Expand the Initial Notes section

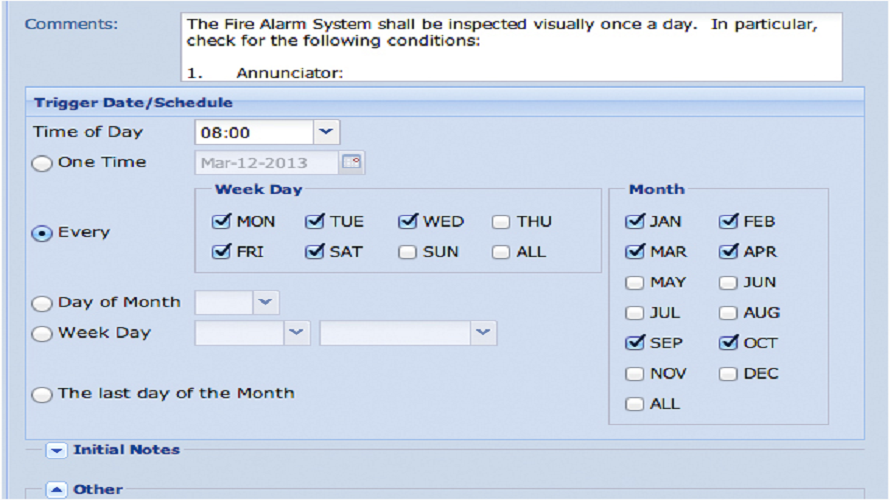(x=57, y=450)
